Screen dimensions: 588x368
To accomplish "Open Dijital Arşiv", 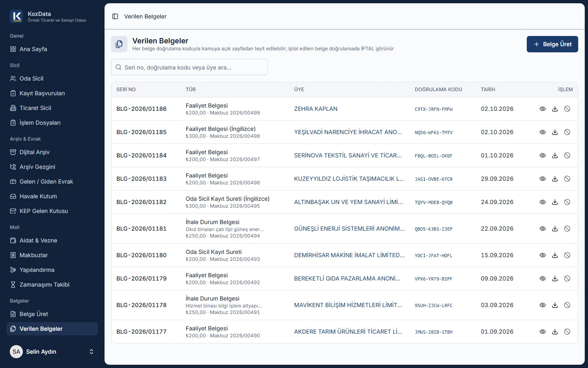I will [52, 152].
